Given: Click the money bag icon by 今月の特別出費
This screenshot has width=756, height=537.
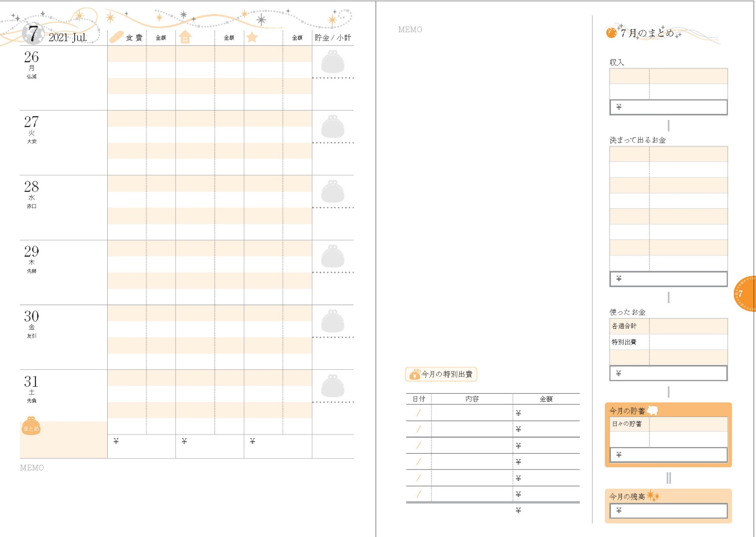Looking at the screenshot, I should [414, 374].
